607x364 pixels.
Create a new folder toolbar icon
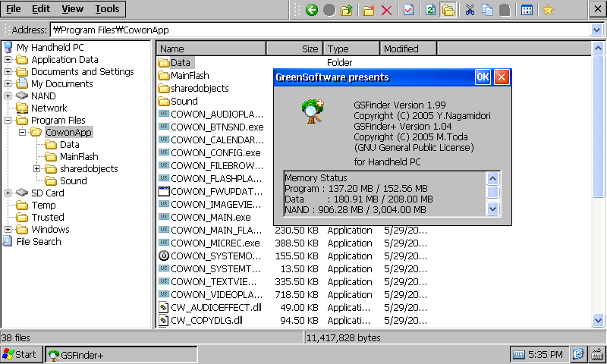point(369,10)
